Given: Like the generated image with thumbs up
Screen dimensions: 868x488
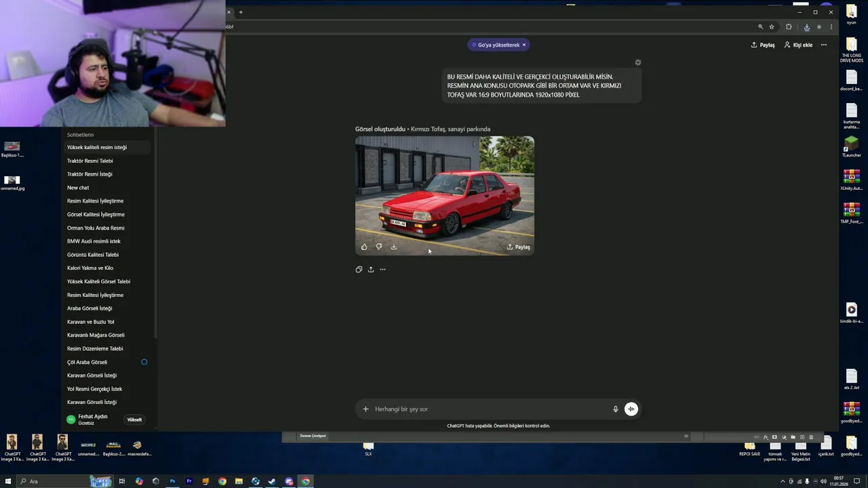Looking at the screenshot, I should click(x=364, y=247).
